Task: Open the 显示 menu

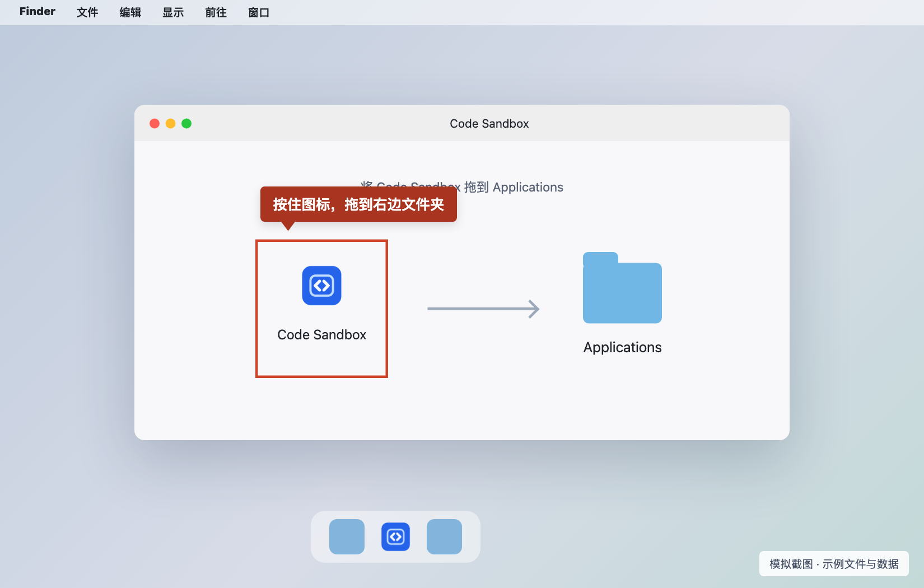Action: [173, 12]
